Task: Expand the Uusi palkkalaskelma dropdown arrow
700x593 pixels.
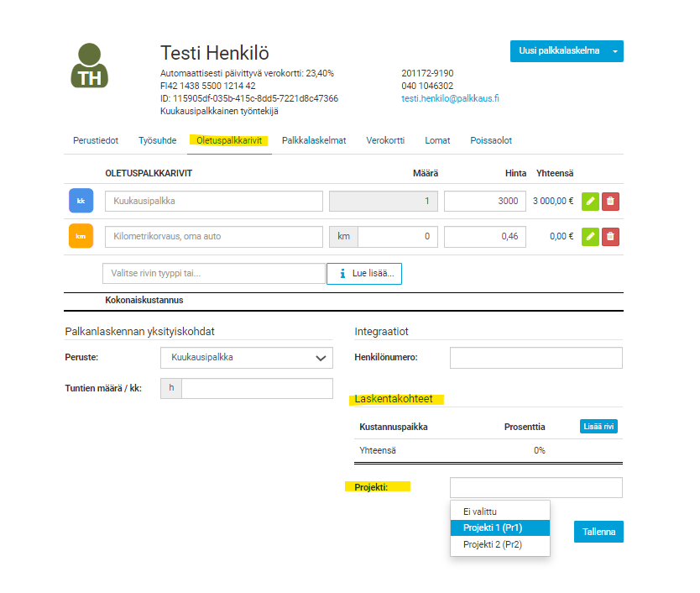Action: pos(614,51)
